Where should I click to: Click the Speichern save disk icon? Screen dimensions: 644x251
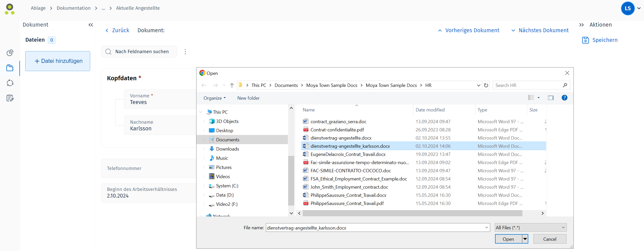tap(585, 40)
